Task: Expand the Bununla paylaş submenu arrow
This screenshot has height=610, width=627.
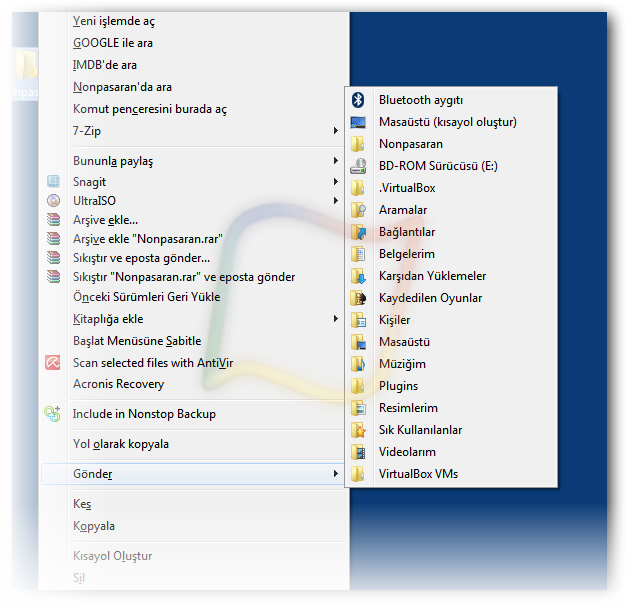Action: point(336,161)
